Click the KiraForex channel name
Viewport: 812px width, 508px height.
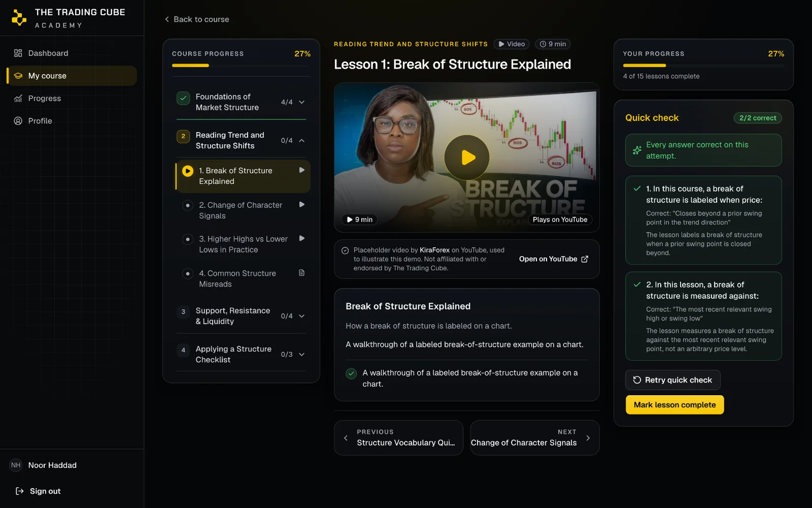[x=434, y=250]
